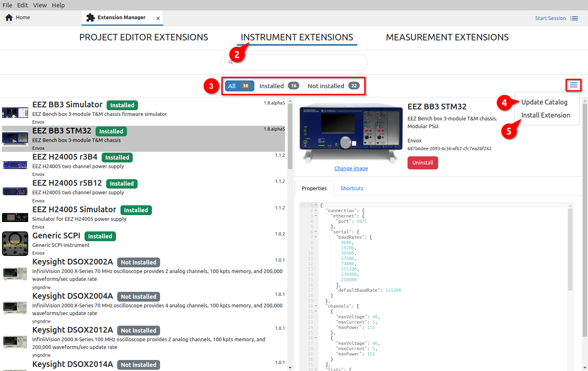Click the extension list scroll up arrow
This screenshot has width=588, height=371.
click(290, 100)
